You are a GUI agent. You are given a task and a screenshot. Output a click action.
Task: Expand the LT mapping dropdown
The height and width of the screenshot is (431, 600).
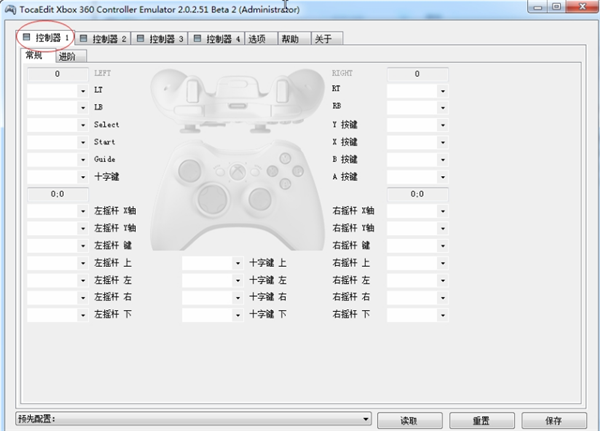click(x=58, y=91)
